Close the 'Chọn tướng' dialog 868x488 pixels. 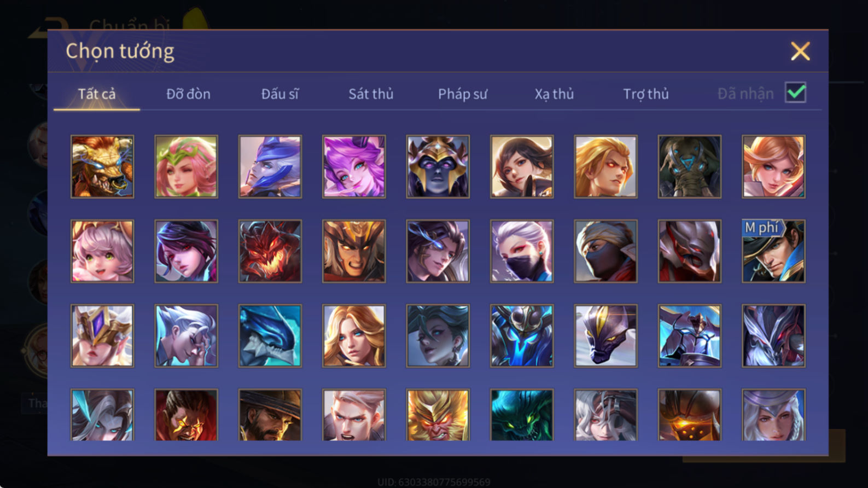coord(800,51)
